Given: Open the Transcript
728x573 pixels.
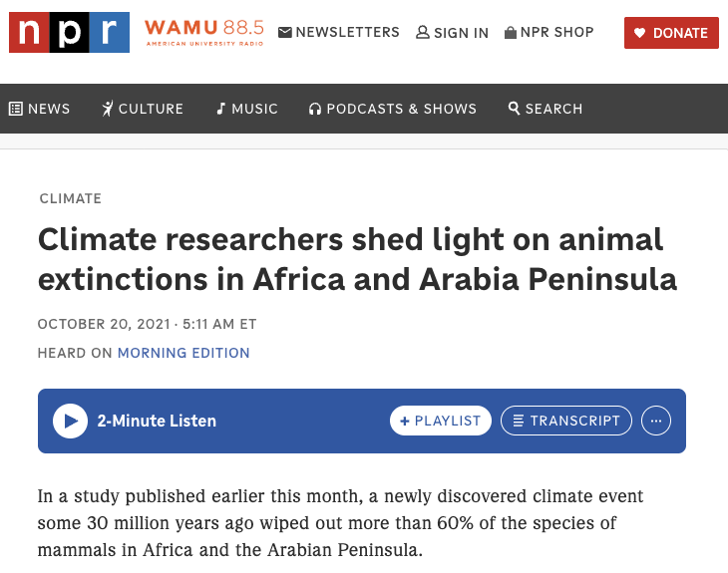Looking at the screenshot, I should click(x=566, y=421).
